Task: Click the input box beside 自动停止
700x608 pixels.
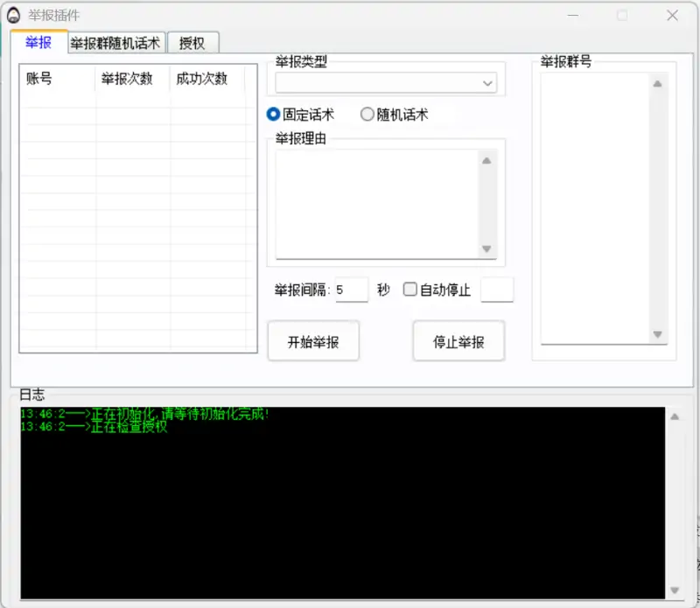Action: tap(496, 290)
